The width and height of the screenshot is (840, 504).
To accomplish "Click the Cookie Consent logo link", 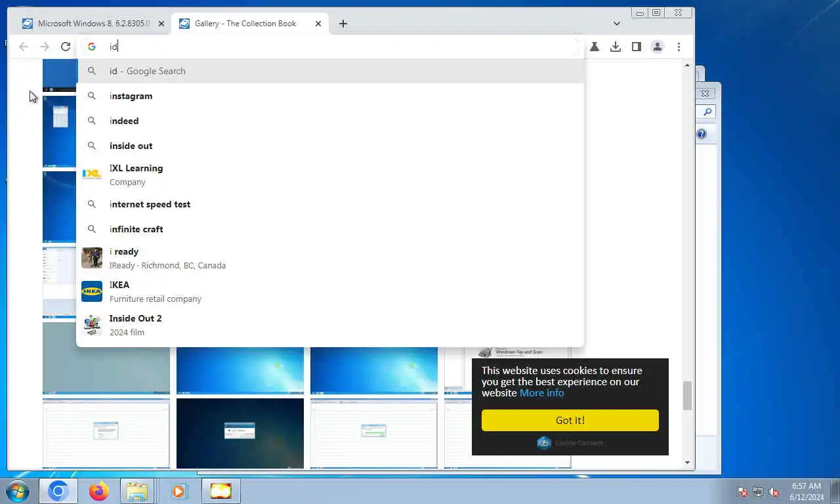I will 570,443.
